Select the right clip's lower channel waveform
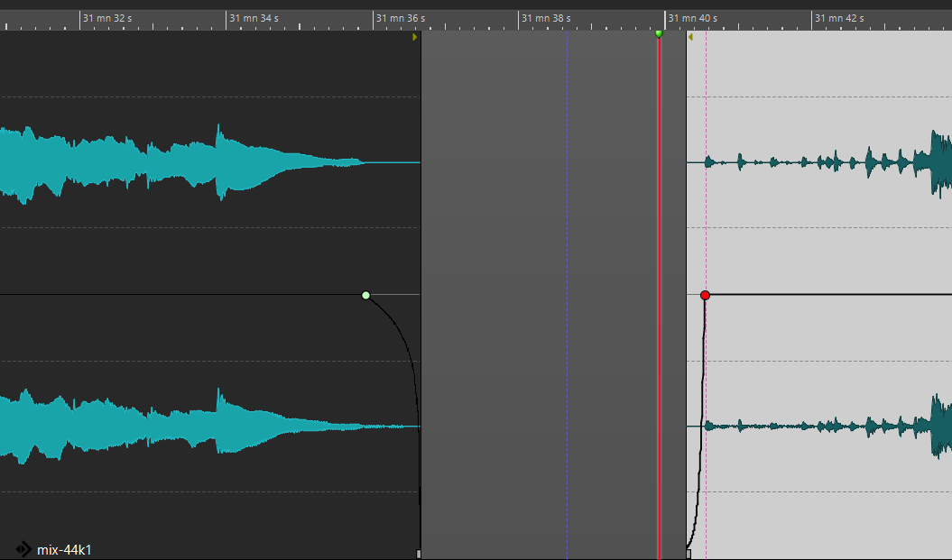This screenshot has height=560, width=952. (x=830, y=426)
